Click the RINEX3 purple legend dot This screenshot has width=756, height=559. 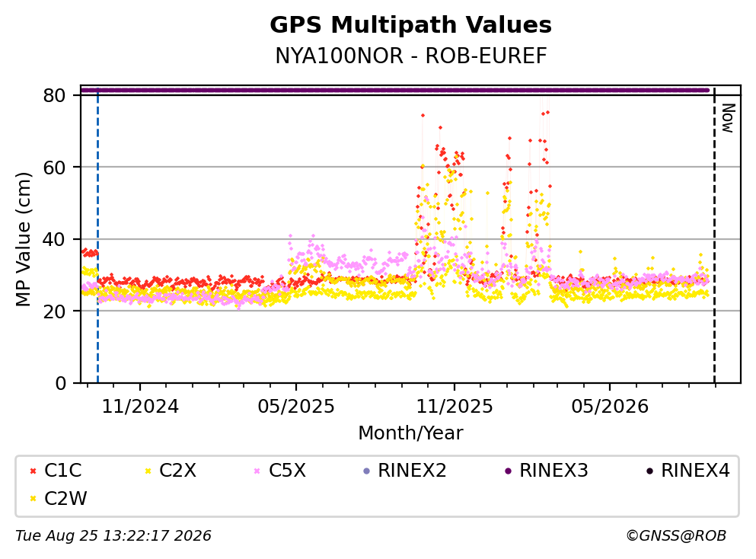(508, 471)
